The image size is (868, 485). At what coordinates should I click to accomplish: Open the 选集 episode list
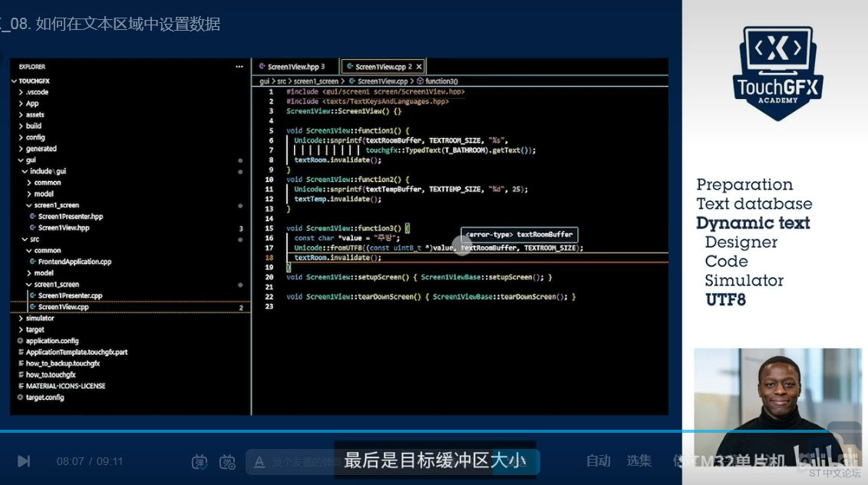[x=639, y=460]
